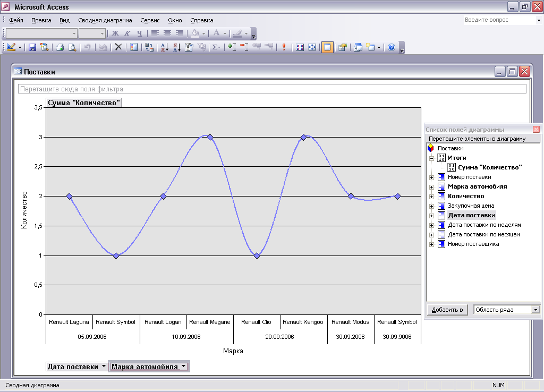Click the Sort Ascending icon

[165, 47]
